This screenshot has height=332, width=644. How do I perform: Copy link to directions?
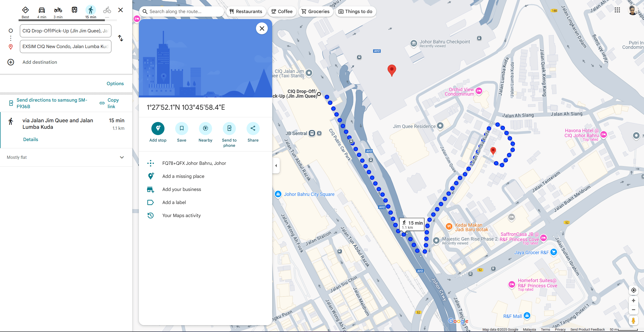(110, 103)
